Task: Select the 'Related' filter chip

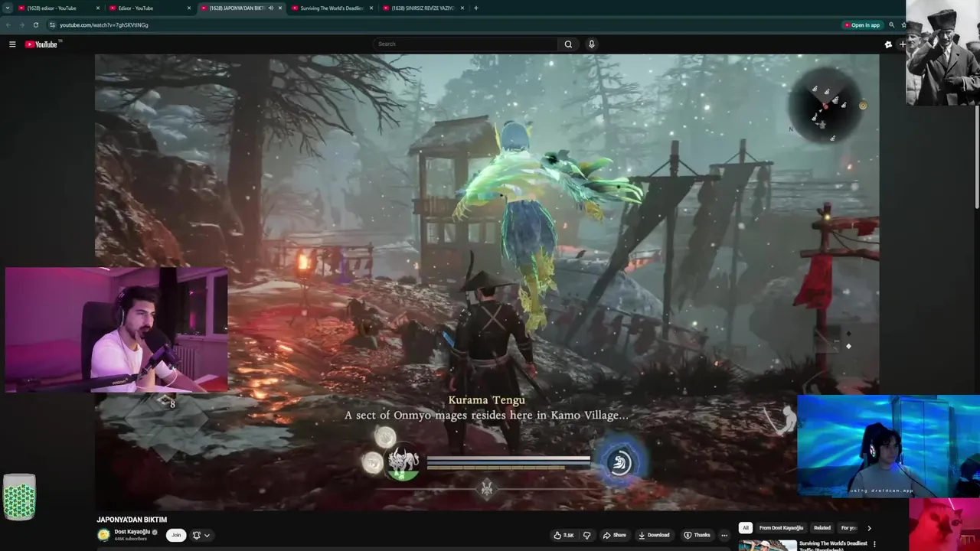Action: pos(822,528)
